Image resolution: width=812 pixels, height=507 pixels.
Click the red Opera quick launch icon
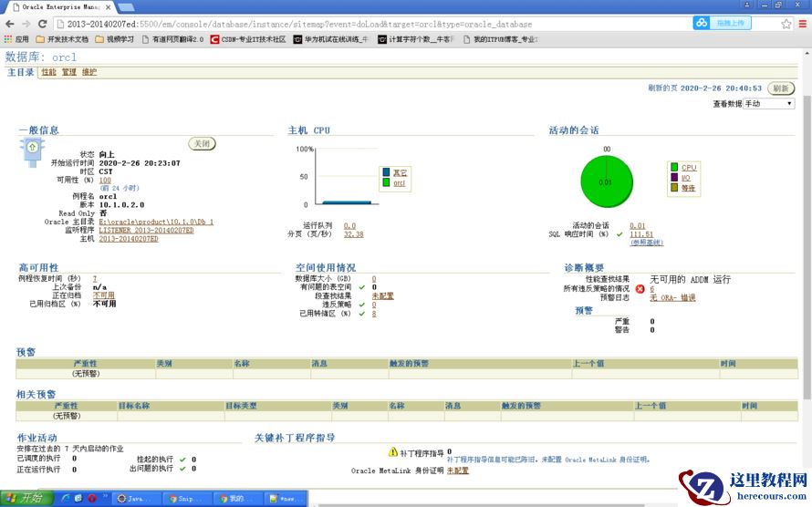[x=91, y=498]
